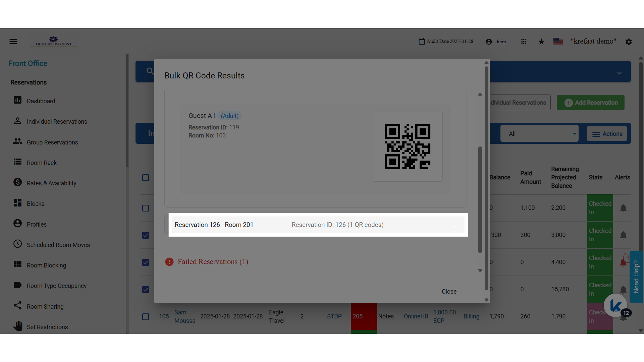The image size is (644, 362).
Task: Click the red alert bell in 4,400 row
Action: (623, 262)
